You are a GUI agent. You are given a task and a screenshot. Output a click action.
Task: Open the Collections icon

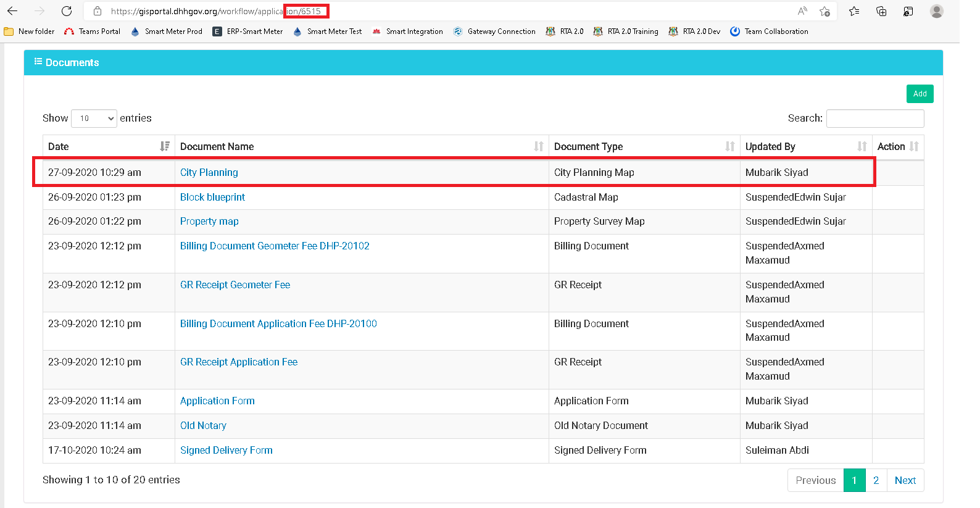pos(881,11)
